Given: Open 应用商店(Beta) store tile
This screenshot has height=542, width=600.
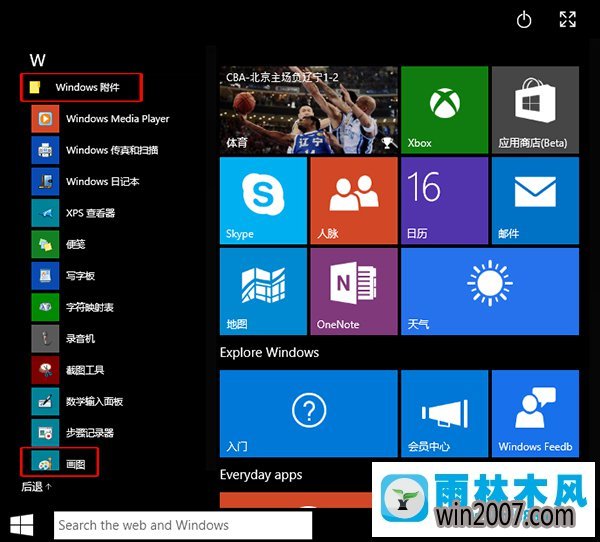Looking at the screenshot, I should point(535,110).
